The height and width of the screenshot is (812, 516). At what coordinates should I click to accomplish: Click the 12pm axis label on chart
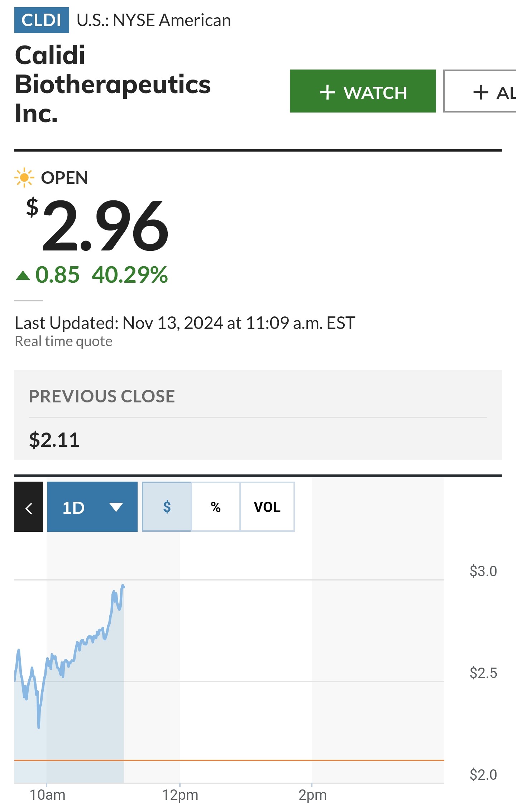point(180,795)
